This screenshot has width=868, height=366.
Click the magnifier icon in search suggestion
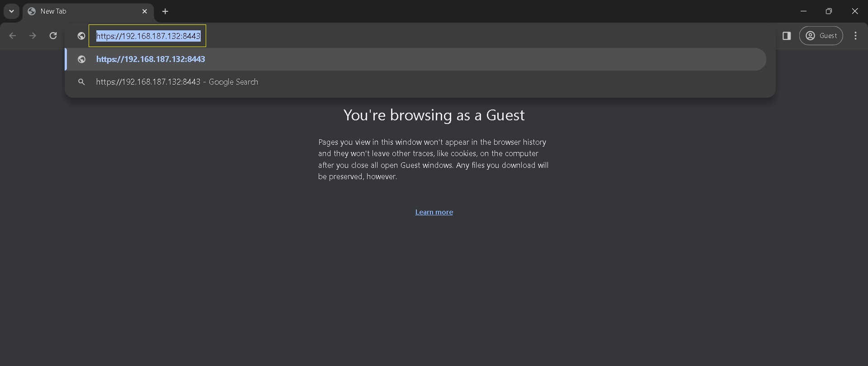(x=81, y=82)
